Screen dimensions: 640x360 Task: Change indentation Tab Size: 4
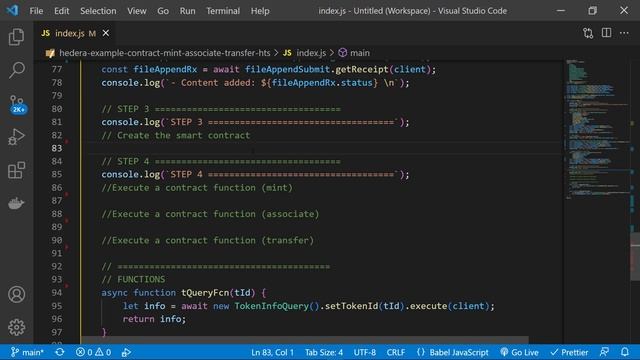[324, 352]
